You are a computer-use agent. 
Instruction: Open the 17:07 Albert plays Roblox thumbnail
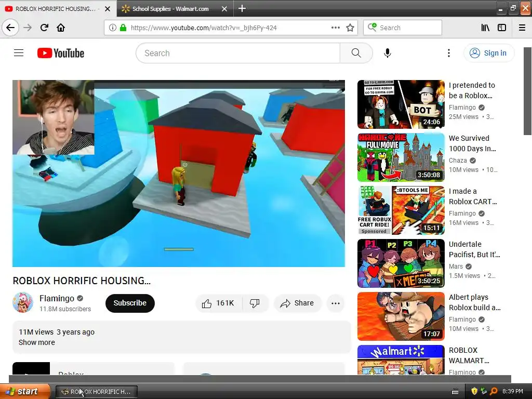(x=401, y=316)
